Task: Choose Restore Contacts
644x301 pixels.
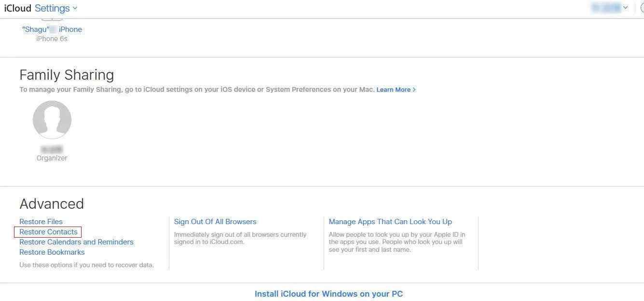Action: (x=48, y=232)
